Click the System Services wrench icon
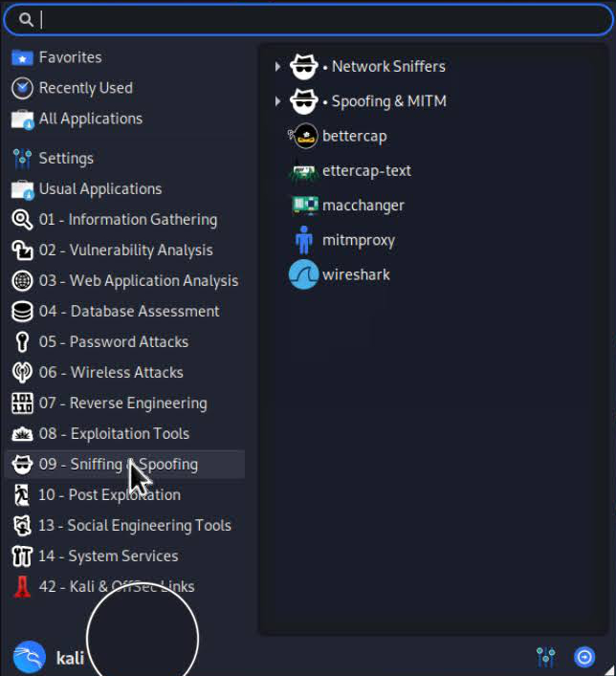The width and height of the screenshot is (616, 676). [22, 556]
